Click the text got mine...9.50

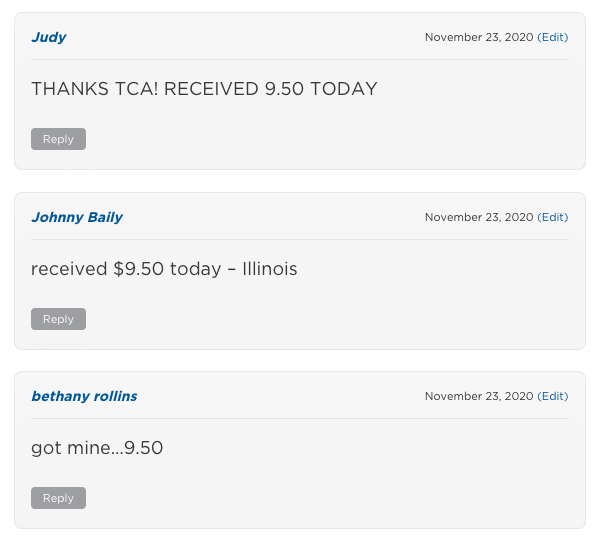tap(97, 448)
